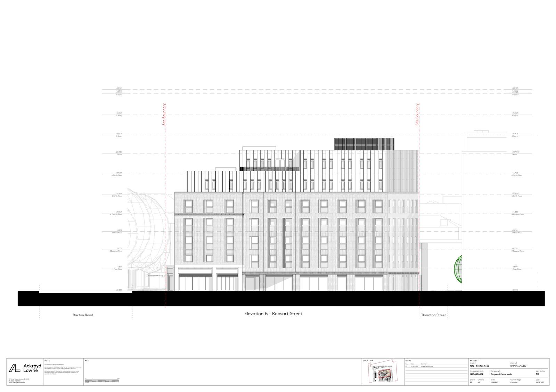Click the Location of Awnings annotation

point(155,276)
